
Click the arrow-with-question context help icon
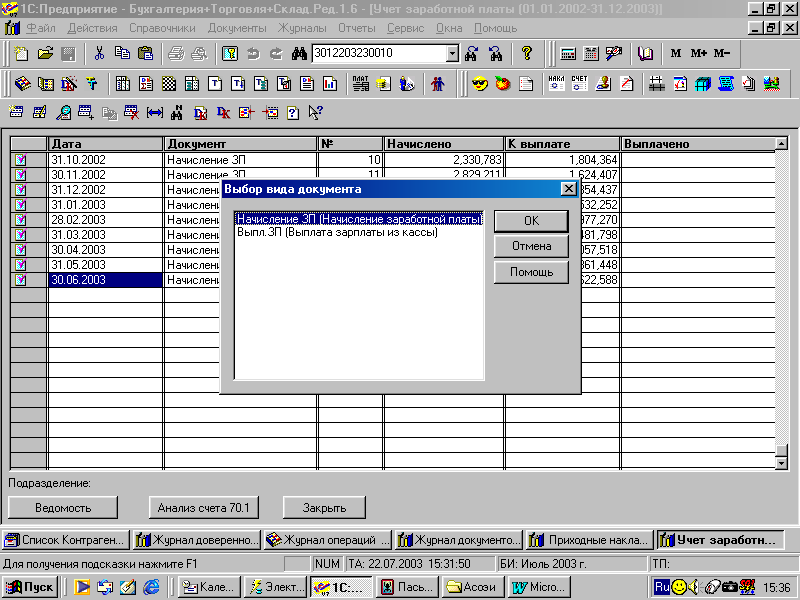tap(315, 113)
